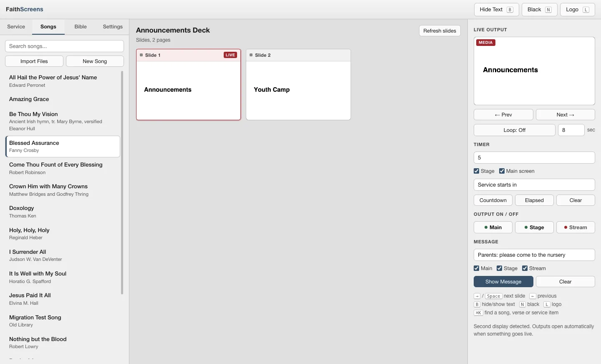Select the song Amazing Grace
601x364 pixels.
63,99
